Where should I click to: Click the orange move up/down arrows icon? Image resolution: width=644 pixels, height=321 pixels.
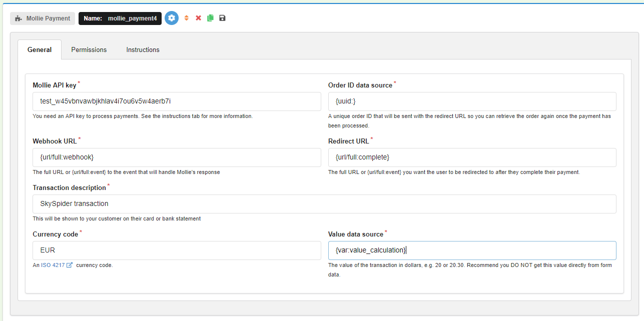[x=186, y=18]
